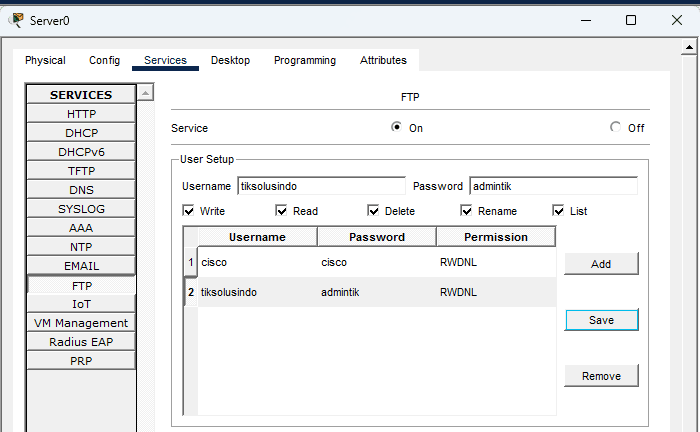This screenshot has width=700, height=432.
Task: Select the DNS service
Action: tap(82, 190)
